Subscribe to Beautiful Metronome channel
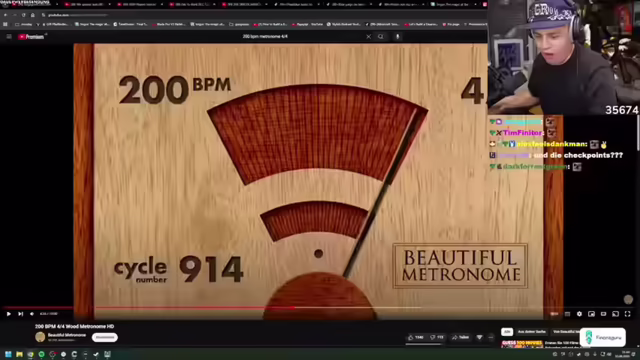The image size is (640, 360). point(105,337)
